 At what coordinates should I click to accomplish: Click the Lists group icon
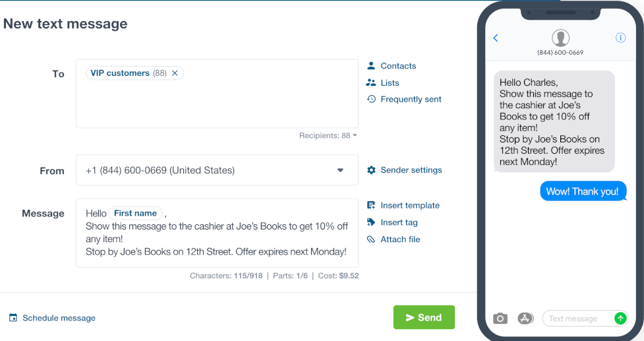pyautogui.click(x=371, y=82)
